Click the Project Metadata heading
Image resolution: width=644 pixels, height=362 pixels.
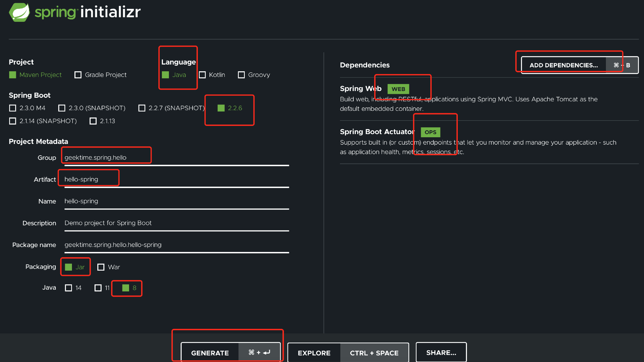38,141
